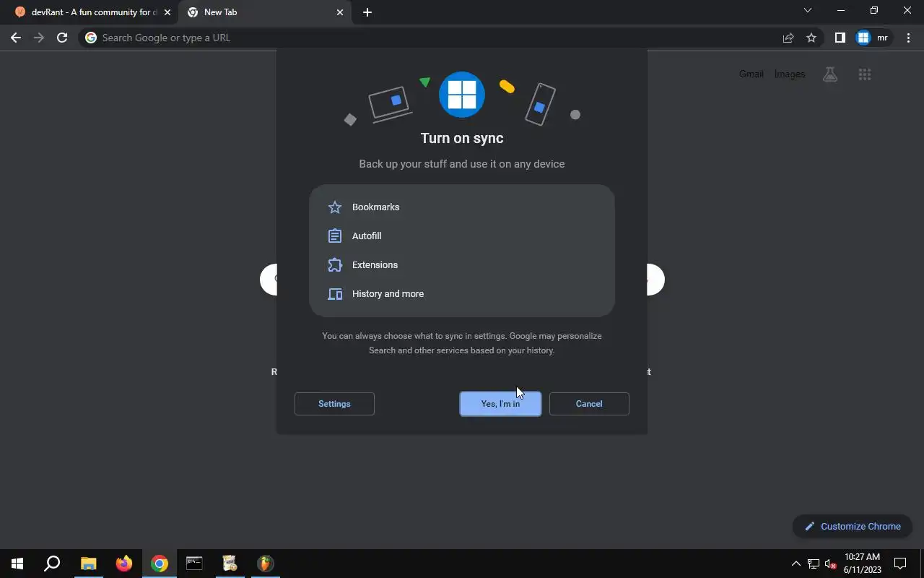
Task: Click the History devices icon in sync list
Action: click(335, 294)
